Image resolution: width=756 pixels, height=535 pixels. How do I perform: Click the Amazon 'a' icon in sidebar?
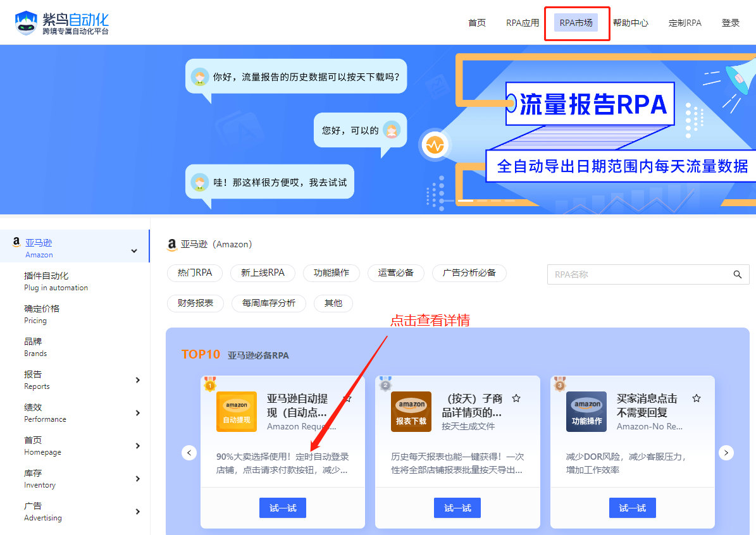point(16,242)
